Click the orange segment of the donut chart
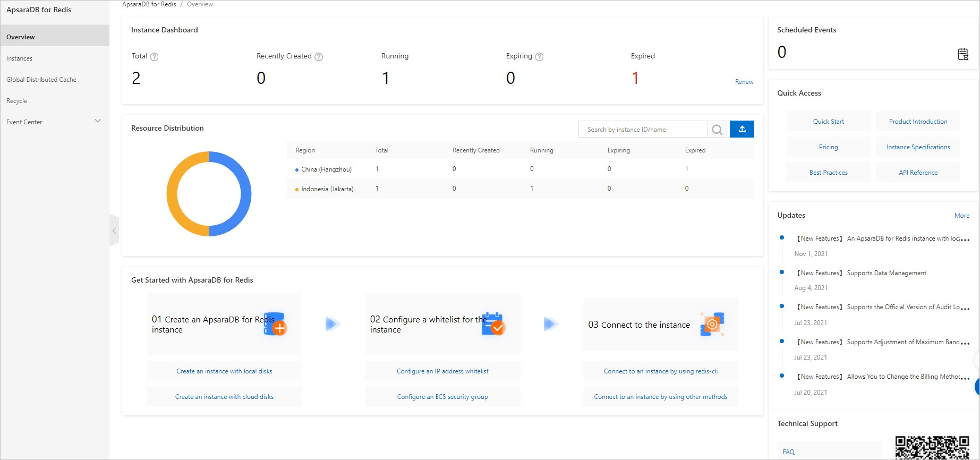 tap(173, 194)
